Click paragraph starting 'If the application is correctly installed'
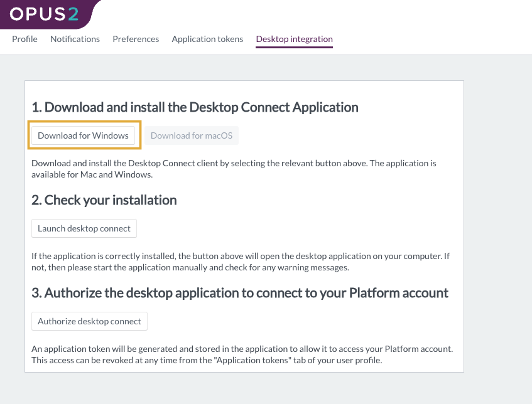This screenshot has height=404, width=532. pyautogui.click(x=241, y=262)
